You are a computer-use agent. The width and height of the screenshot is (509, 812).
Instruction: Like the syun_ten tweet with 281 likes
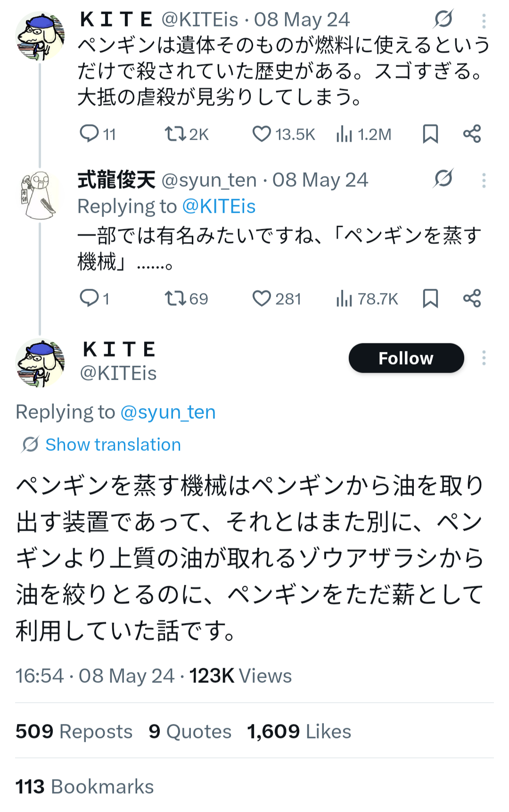[x=262, y=298]
